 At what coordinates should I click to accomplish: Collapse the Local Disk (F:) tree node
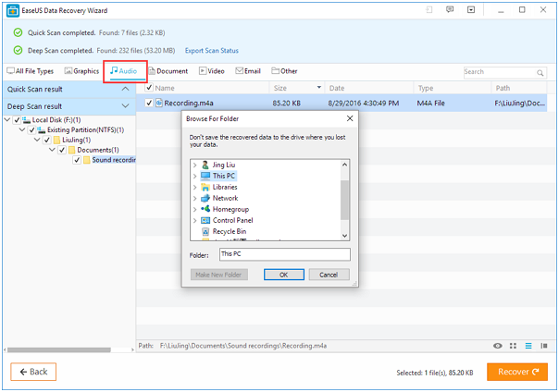tap(7, 119)
